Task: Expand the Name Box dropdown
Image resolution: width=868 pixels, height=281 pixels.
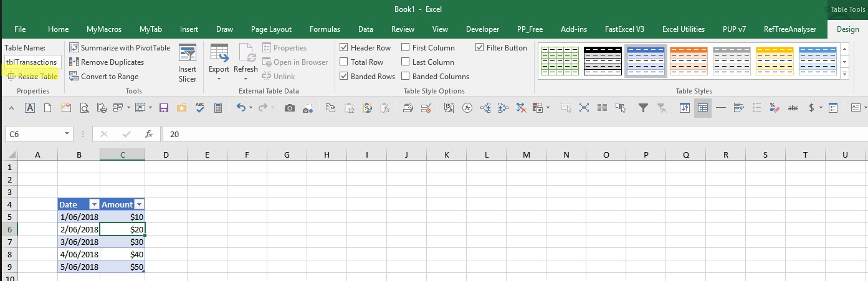Action: point(68,134)
